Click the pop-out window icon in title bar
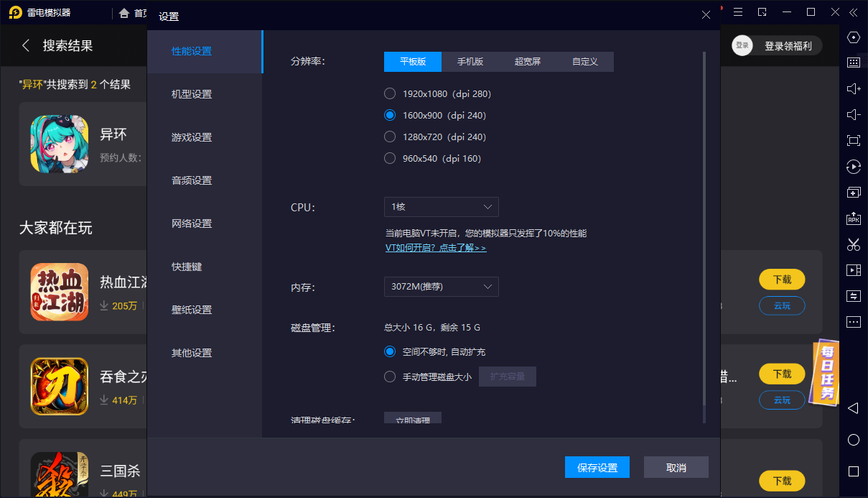 762,12
